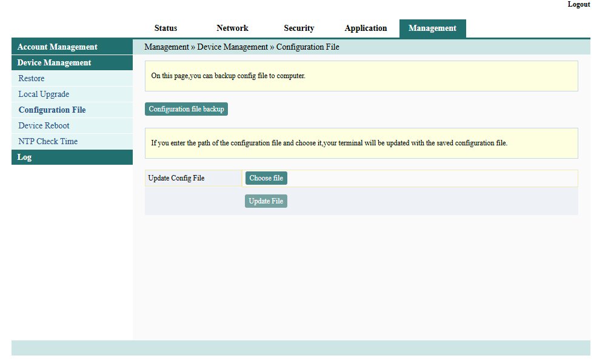608x364 pixels.
Task: Go to the Security tab
Action: click(x=299, y=28)
